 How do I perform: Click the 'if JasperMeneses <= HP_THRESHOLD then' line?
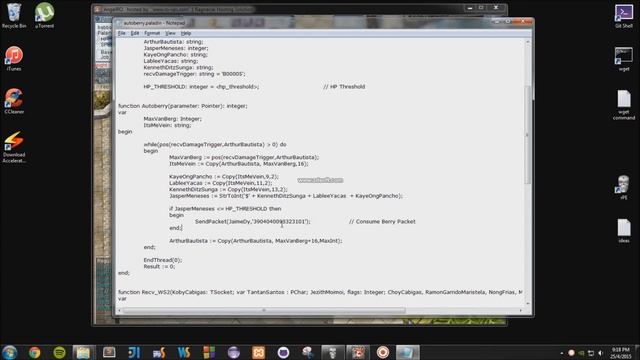pyautogui.click(x=225, y=209)
